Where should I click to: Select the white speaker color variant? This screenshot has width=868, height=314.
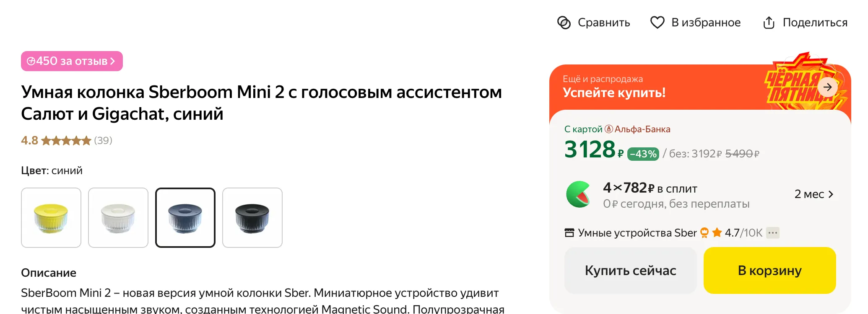(x=118, y=218)
